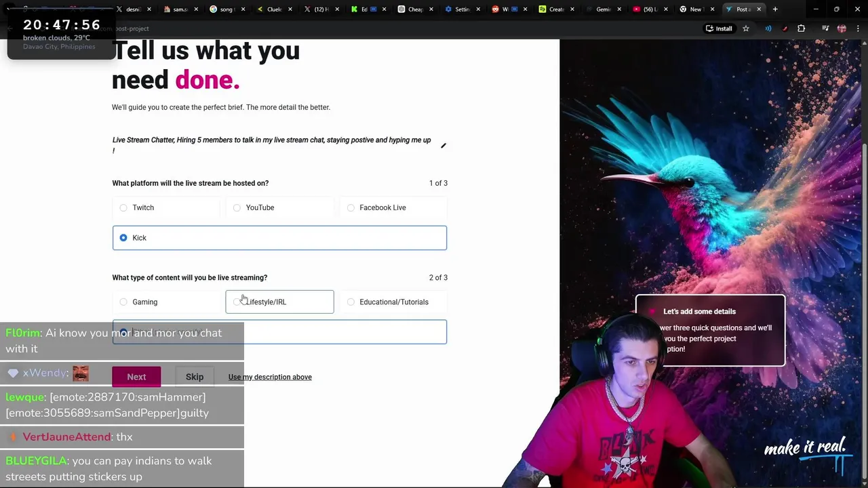Image resolution: width=868 pixels, height=488 pixels.
Task: Click the Next button
Action: click(x=136, y=377)
